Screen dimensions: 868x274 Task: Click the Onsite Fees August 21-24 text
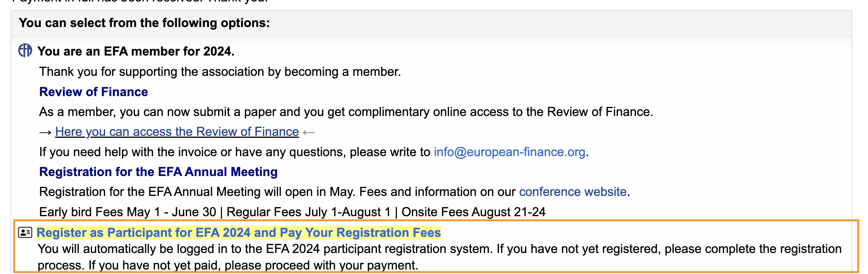473,212
